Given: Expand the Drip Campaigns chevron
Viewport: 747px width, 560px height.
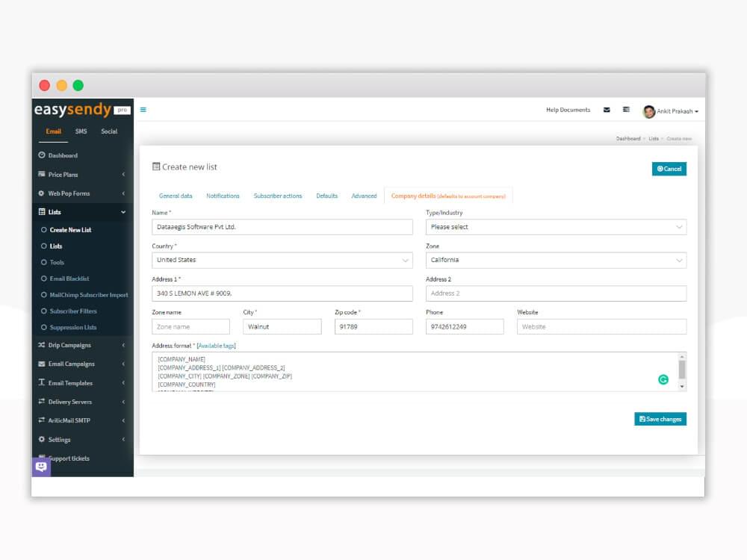Looking at the screenshot, I should [x=123, y=345].
